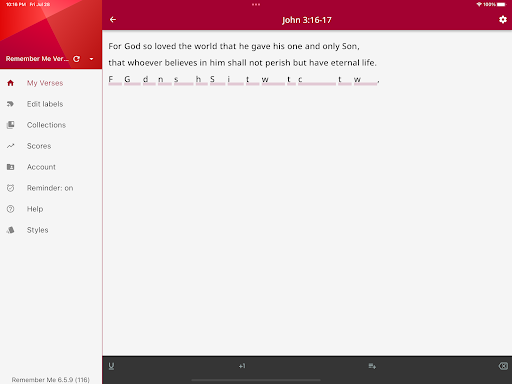Tap the first-letter hint line
512x384 pixels.
[x=244, y=80]
